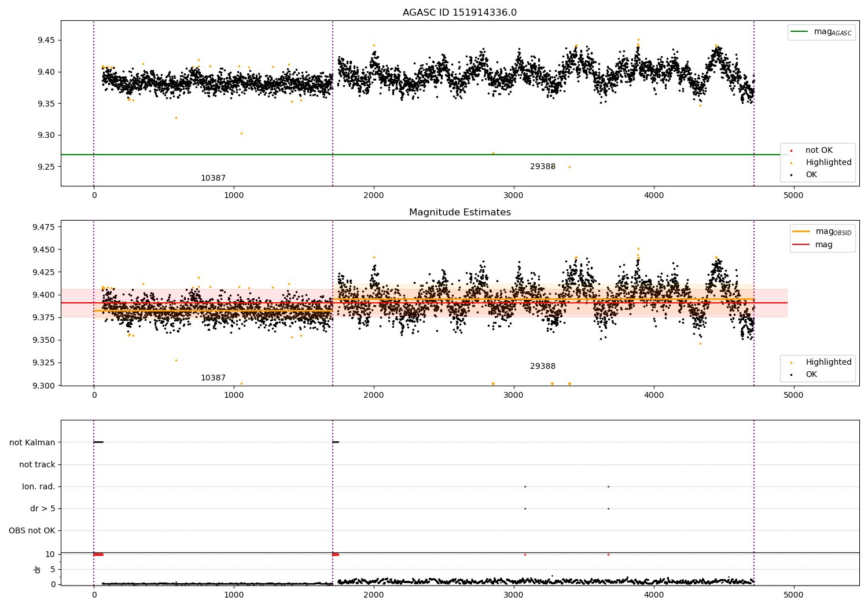The width and height of the screenshot is (868, 608).
Task: Click the 9.325 y-axis tick of middle plot
Action: pos(44,363)
